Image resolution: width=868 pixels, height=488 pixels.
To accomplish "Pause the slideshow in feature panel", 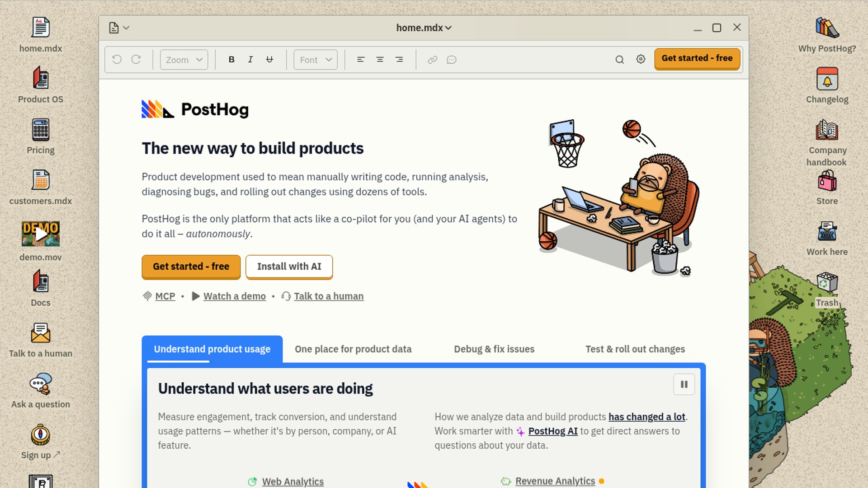I will tap(684, 385).
